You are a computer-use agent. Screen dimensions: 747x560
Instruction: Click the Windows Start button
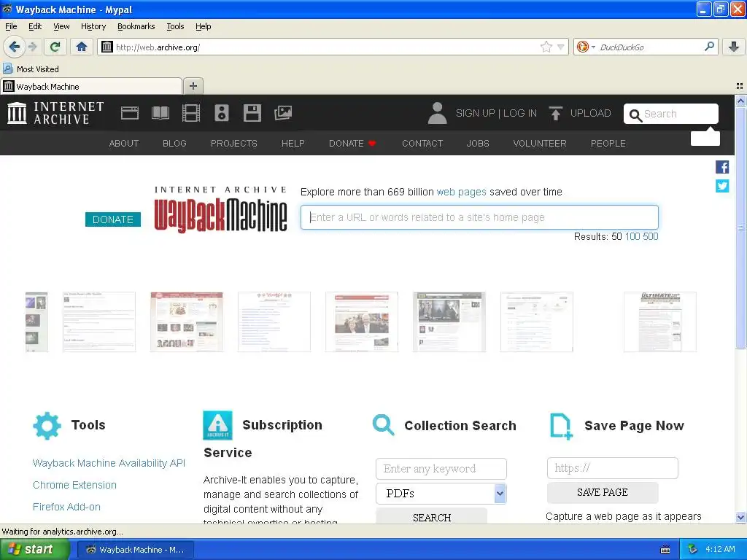click(34, 550)
